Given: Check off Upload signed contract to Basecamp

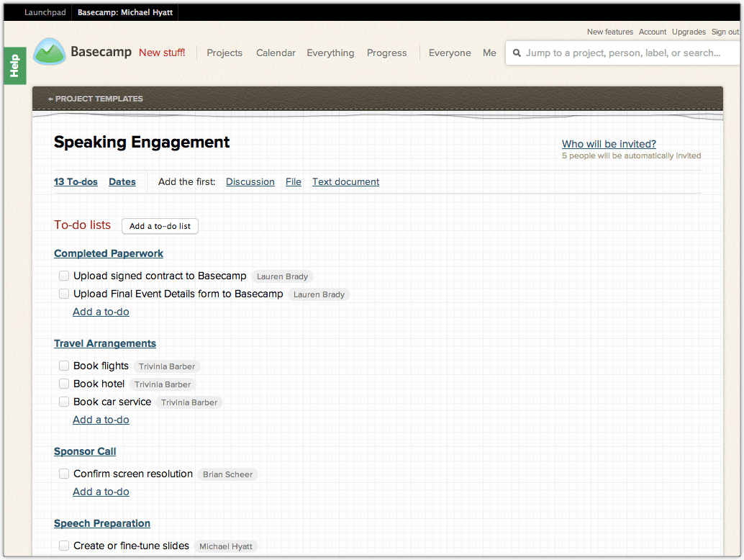Looking at the screenshot, I should pos(64,276).
